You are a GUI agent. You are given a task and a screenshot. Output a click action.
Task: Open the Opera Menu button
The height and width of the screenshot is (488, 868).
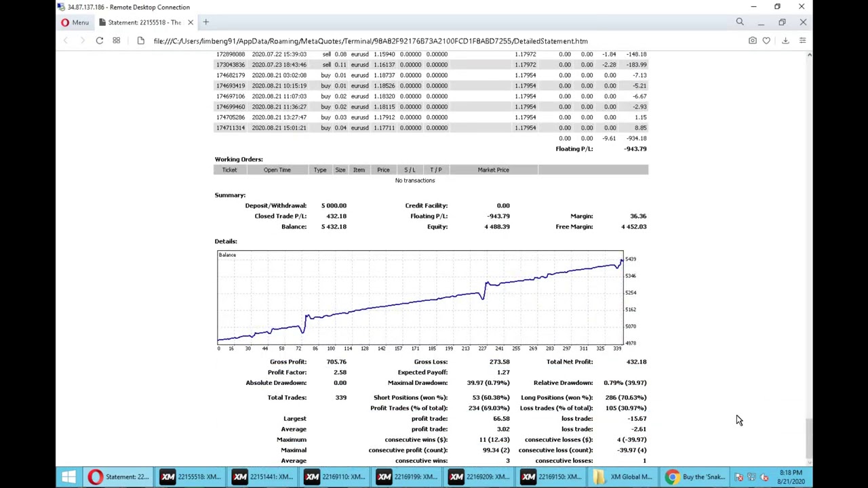[75, 22]
